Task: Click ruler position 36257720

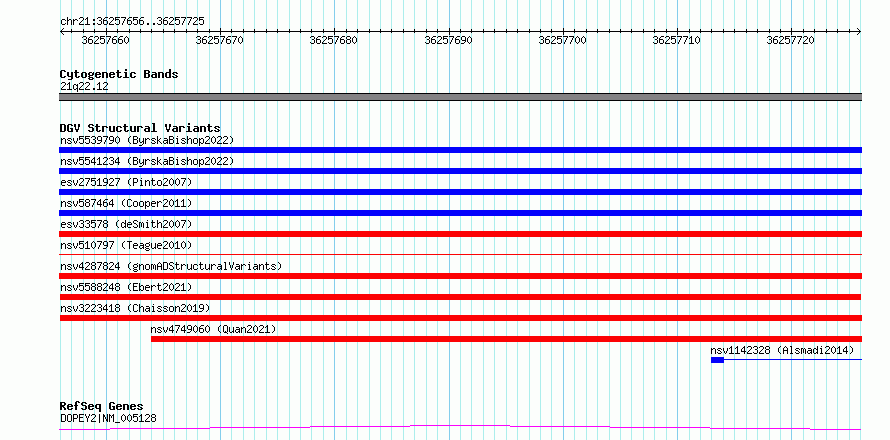Action: [791, 40]
